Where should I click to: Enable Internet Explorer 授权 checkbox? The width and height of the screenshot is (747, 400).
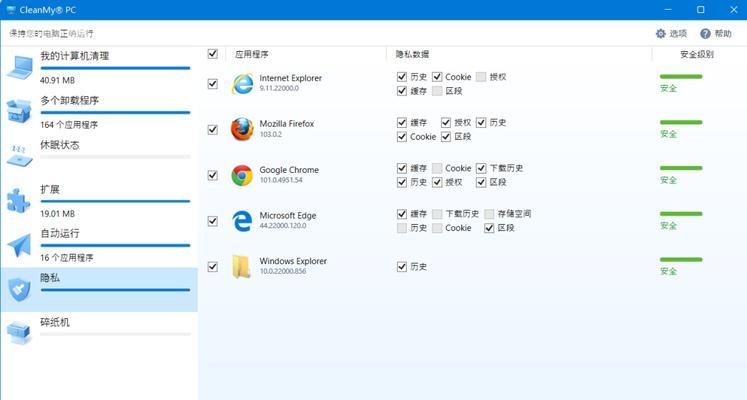point(481,77)
